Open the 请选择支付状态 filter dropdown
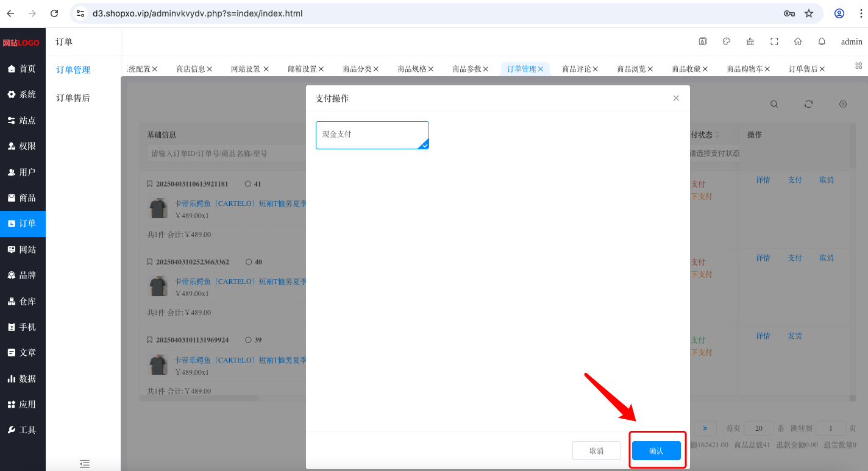 (714, 154)
